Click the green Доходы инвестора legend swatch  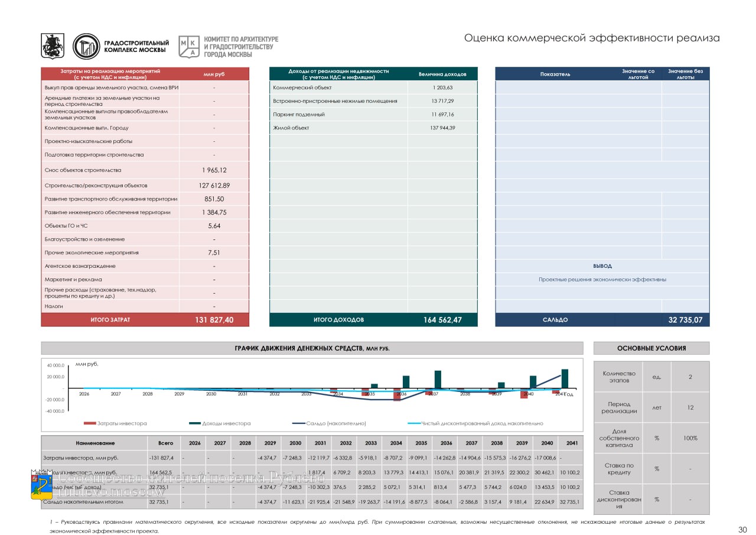(x=195, y=423)
